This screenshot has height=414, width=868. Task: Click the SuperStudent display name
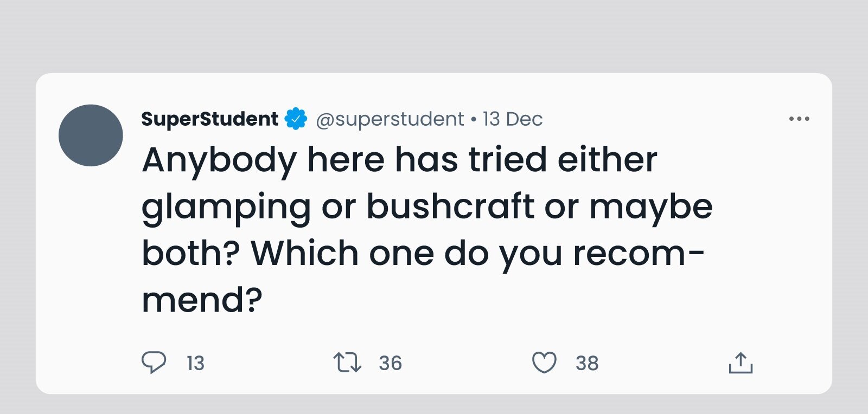coord(209,119)
